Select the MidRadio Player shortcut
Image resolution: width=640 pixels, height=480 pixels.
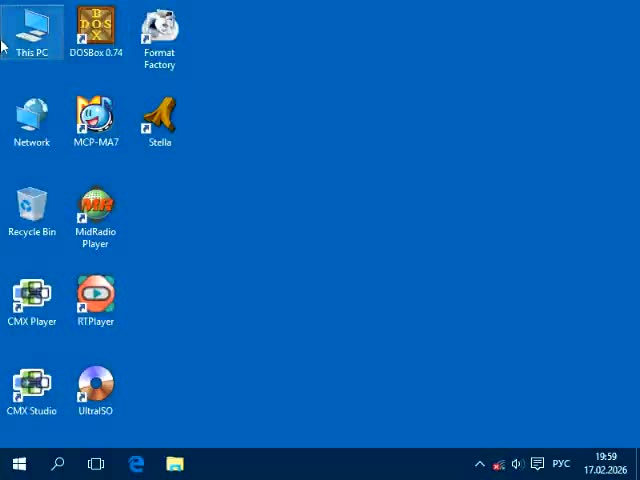point(96,208)
